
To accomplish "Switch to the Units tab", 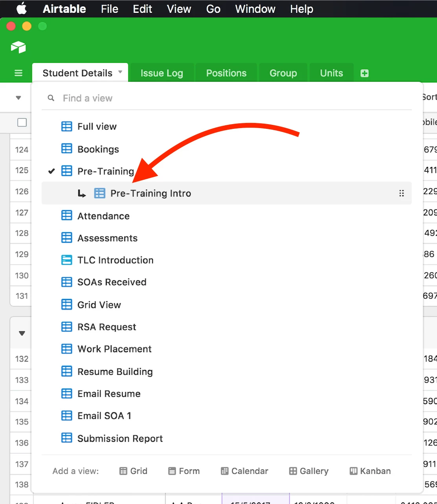I will tap(331, 73).
